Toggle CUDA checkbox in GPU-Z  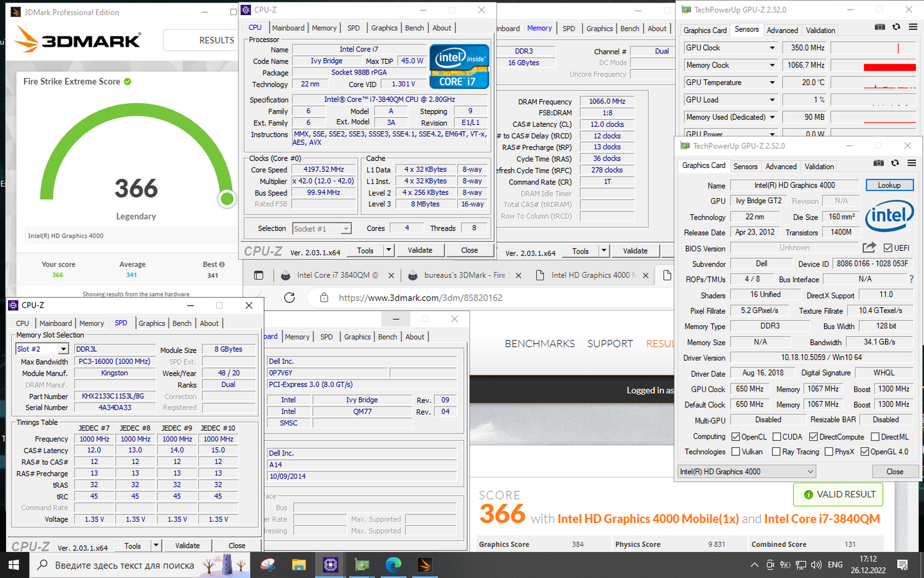pyautogui.click(x=777, y=437)
